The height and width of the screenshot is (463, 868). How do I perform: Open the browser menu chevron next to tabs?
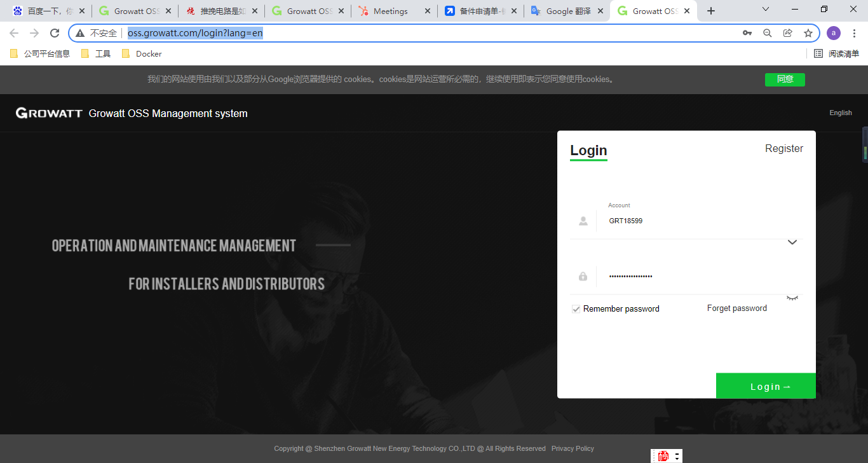pos(764,10)
